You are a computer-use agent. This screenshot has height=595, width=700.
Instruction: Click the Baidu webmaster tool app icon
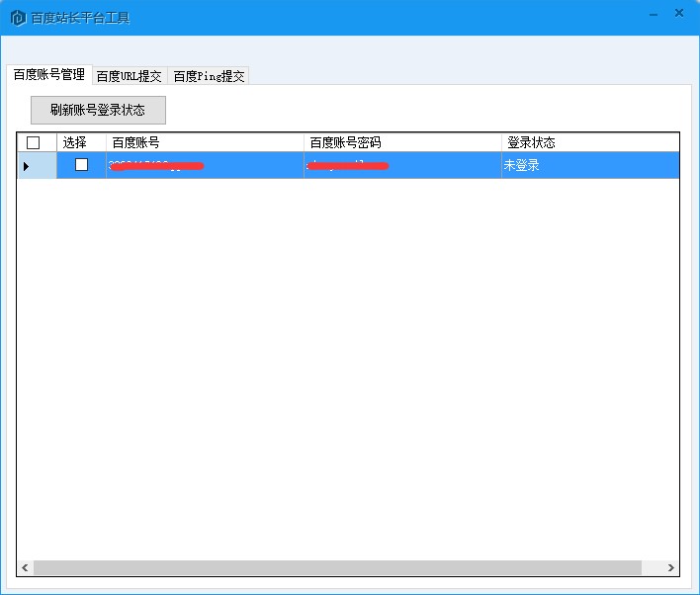pos(18,18)
